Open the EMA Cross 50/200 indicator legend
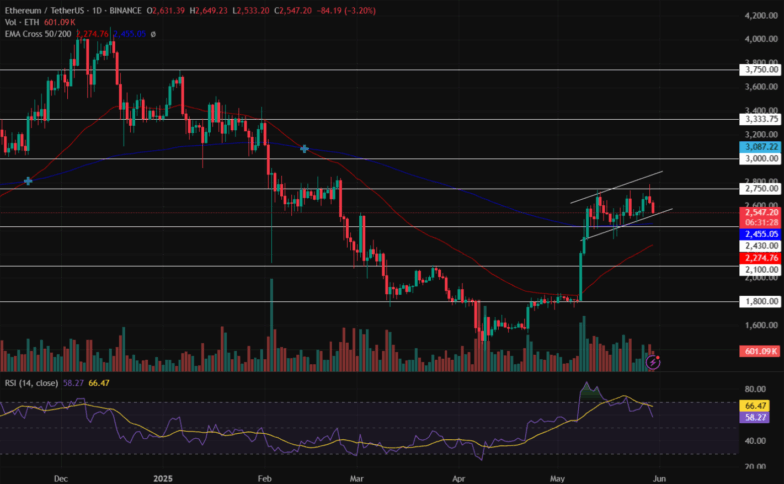The image size is (784, 484). 38,34
